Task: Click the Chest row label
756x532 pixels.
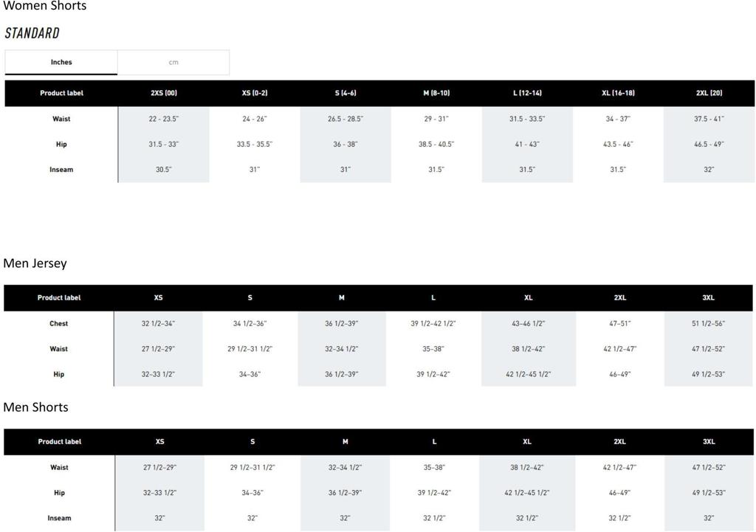Action: point(59,324)
